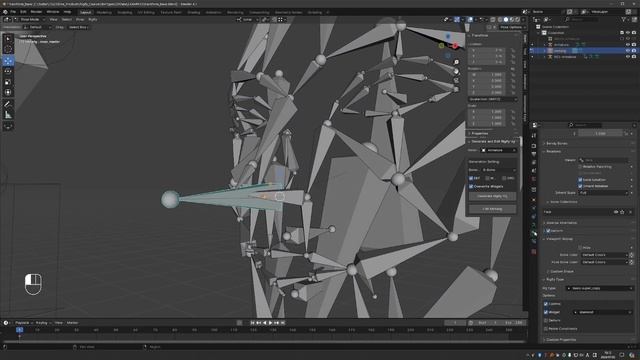Image resolution: width=640 pixels, height=360 pixels.
Task: Select the 3D Cursor tool
Action: (x=8, y=49)
